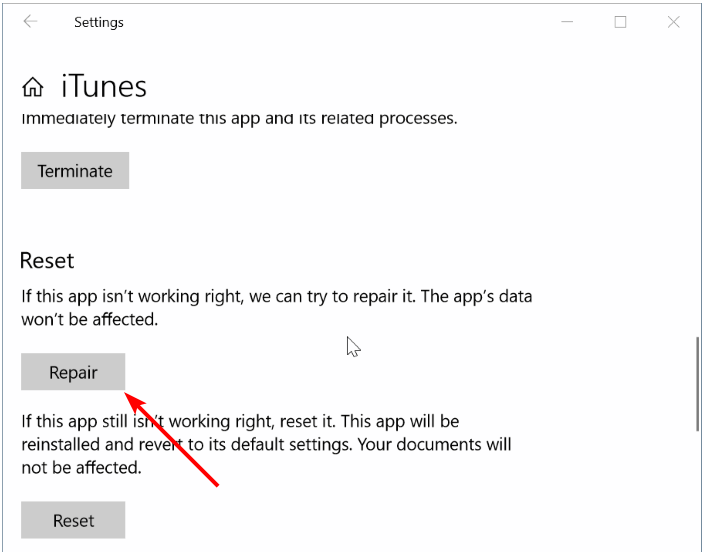
Task: Maximize the Settings window
Action: point(620,22)
